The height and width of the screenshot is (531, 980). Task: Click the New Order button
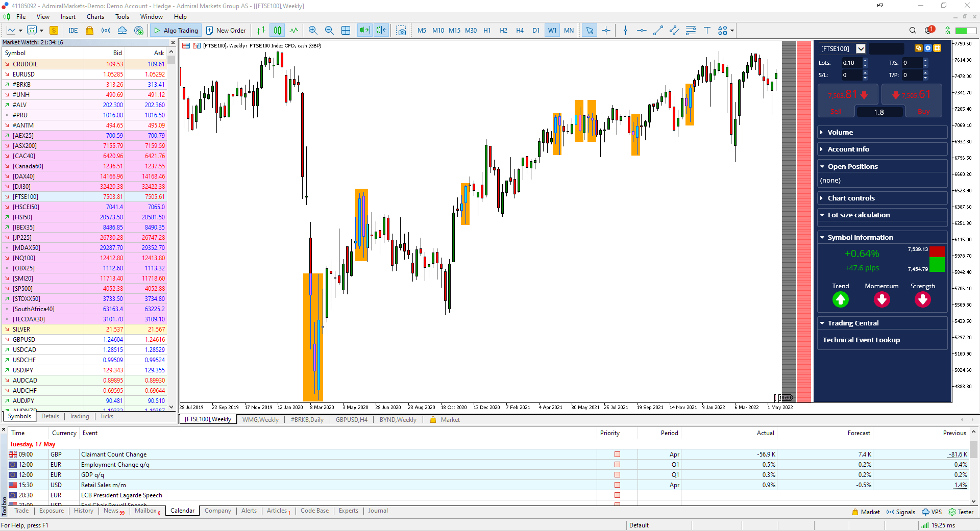[226, 31]
